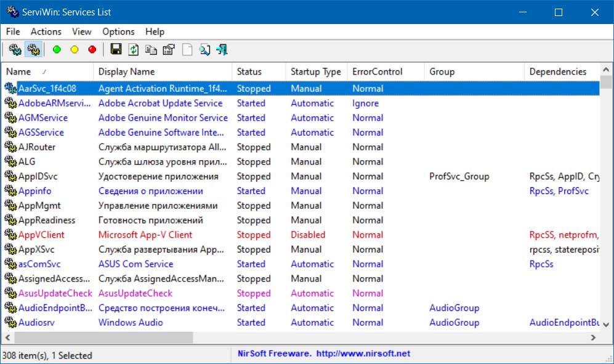
Task: Click the Adobe Acrobat Update Service display name
Action: 161,103
